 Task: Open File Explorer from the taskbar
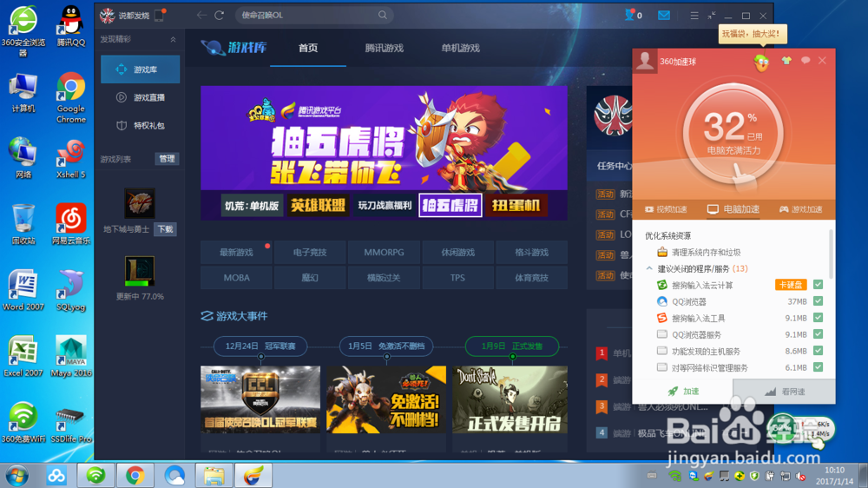pos(214,475)
